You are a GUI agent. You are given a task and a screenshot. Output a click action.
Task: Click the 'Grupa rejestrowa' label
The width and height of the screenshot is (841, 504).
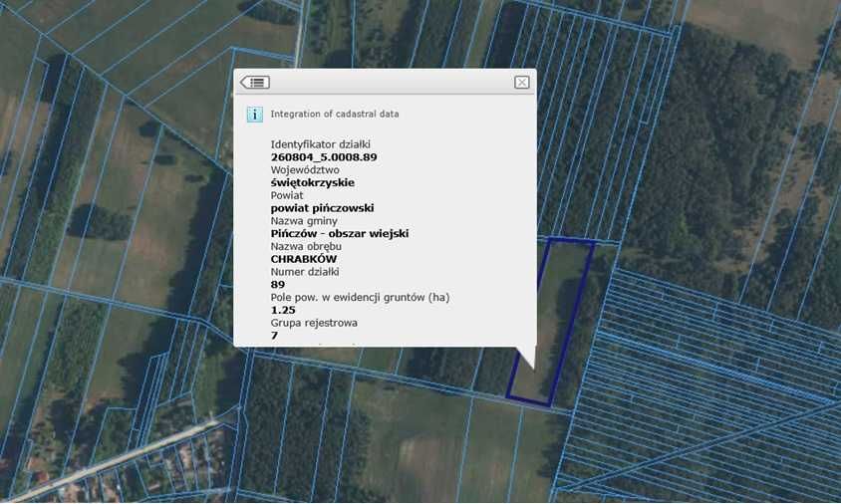coord(314,323)
